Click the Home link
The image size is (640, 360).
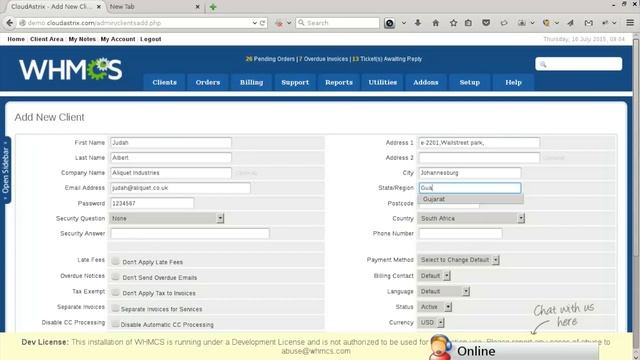[16, 39]
